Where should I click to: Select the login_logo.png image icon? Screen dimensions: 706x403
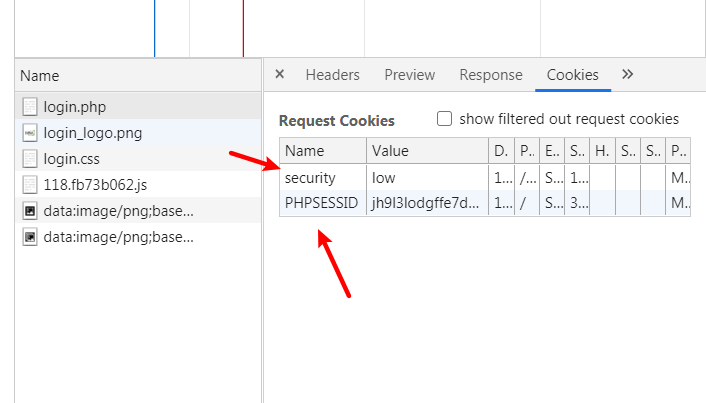tap(30, 133)
